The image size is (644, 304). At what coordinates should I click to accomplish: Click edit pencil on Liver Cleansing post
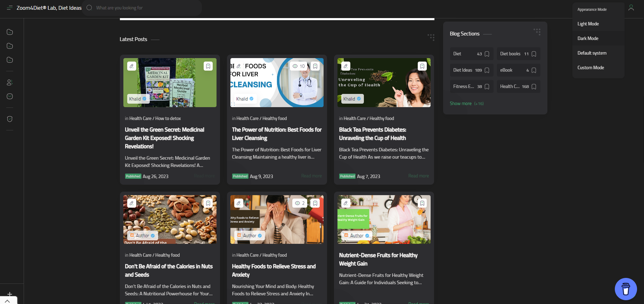point(239,66)
